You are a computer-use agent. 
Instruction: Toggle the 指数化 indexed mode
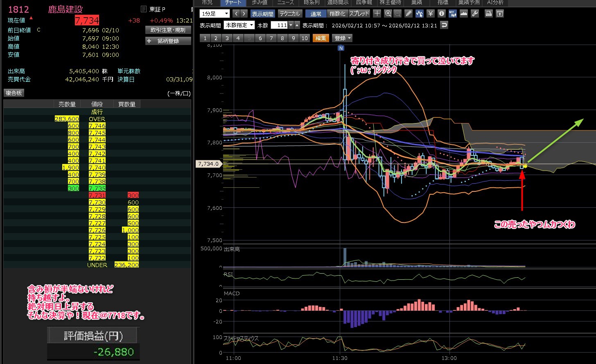pos(337,13)
